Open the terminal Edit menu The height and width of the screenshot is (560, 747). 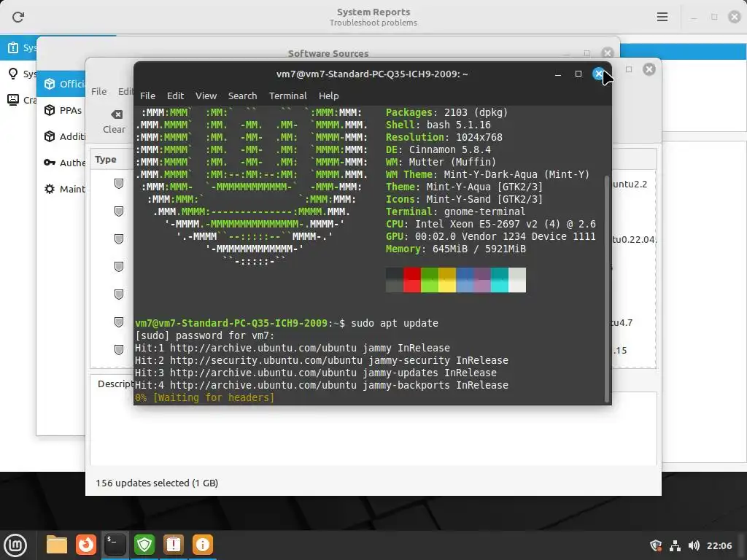[x=175, y=96]
